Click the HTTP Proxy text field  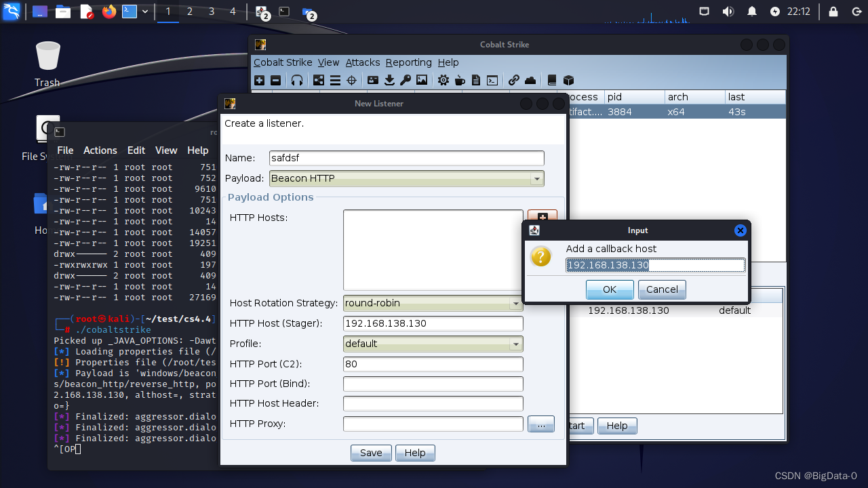[433, 424]
